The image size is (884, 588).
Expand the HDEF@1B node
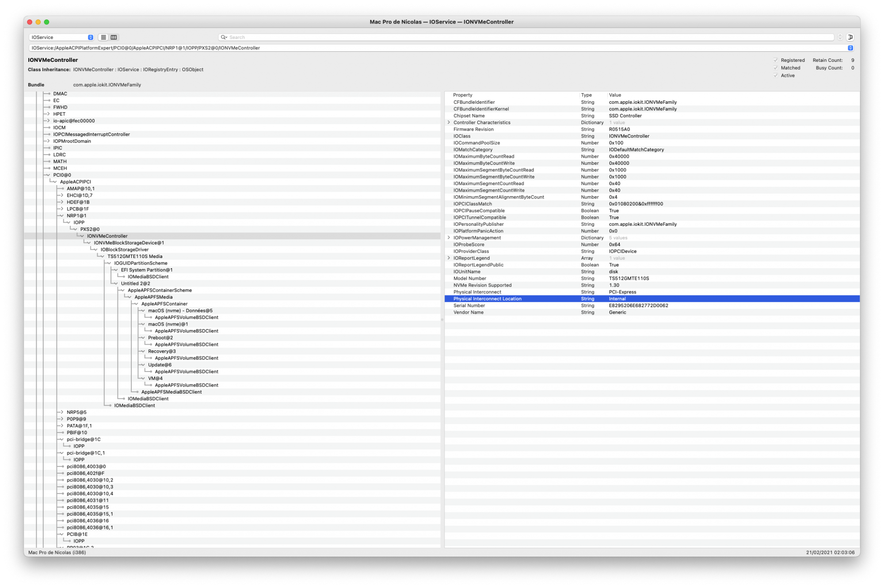[62, 202]
